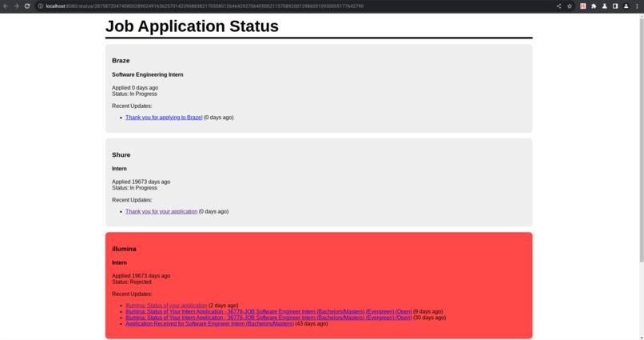Open 'Application Received for Software Engineer Intern' link
644x340 pixels.
(x=209, y=323)
